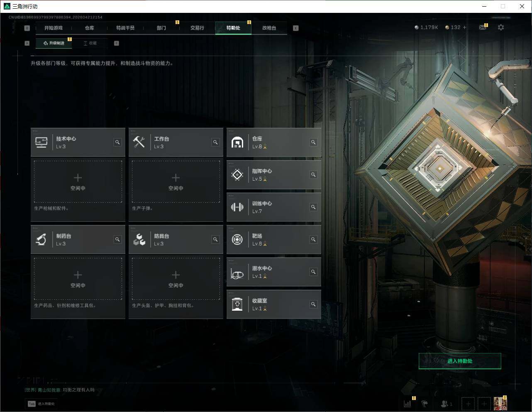Click the D key hint right of sub-tabs
532x412 pixels.
117,43
